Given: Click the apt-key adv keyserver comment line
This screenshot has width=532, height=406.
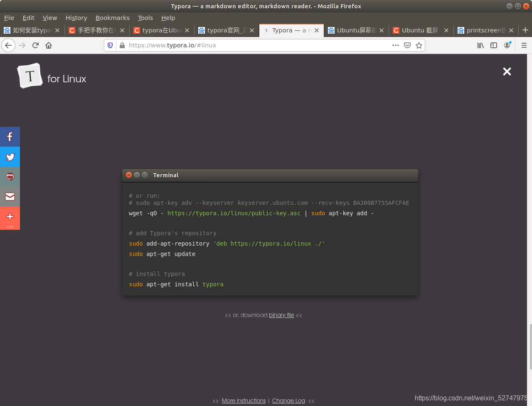Looking at the screenshot, I should [x=269, y=203].
